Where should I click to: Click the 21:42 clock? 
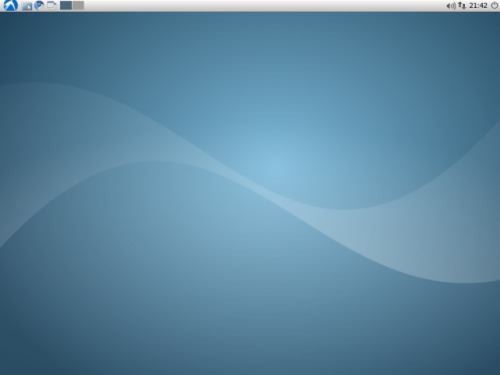(x=478, y=5)
